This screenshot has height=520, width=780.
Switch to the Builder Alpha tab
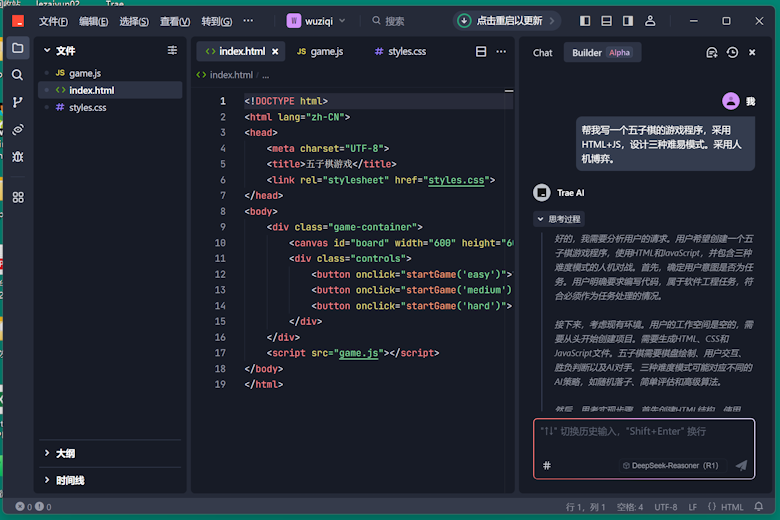tap(602, 53)
